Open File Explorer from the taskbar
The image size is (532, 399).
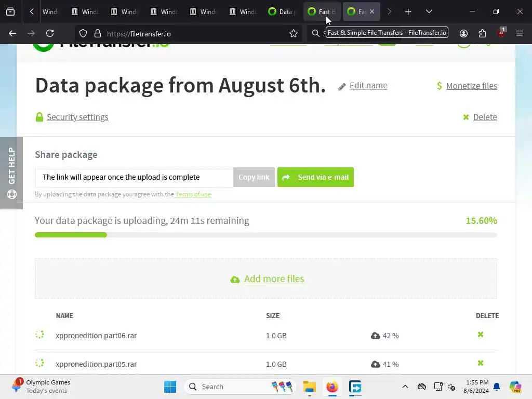tap(310, 387)
